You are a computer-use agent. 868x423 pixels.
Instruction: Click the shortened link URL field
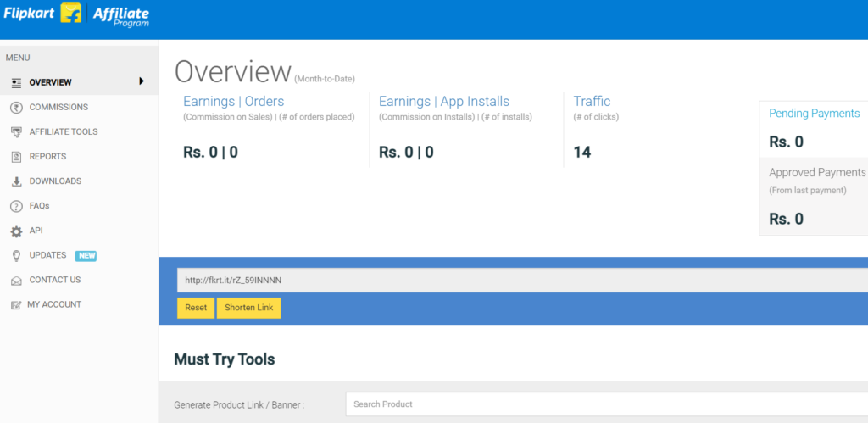click(x=522, y=280)
